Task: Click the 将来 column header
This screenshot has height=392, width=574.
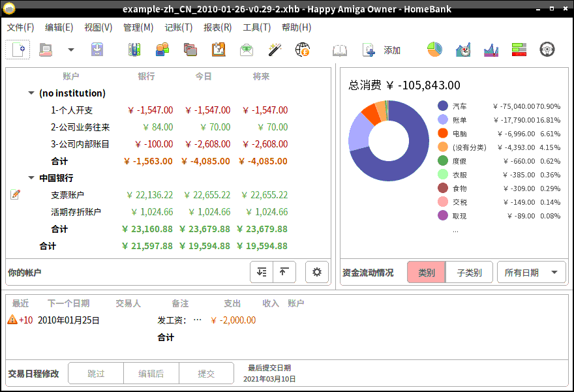Action: pos(261,76)
